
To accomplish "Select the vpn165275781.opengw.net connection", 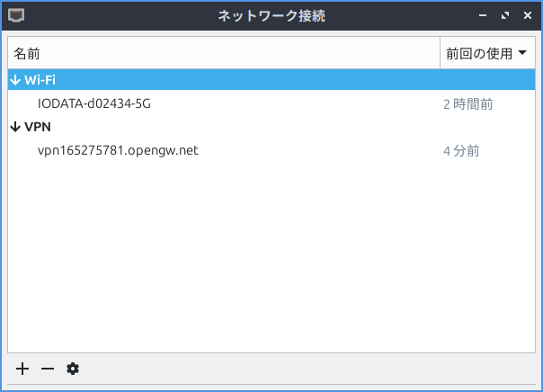I will [118, 150].
